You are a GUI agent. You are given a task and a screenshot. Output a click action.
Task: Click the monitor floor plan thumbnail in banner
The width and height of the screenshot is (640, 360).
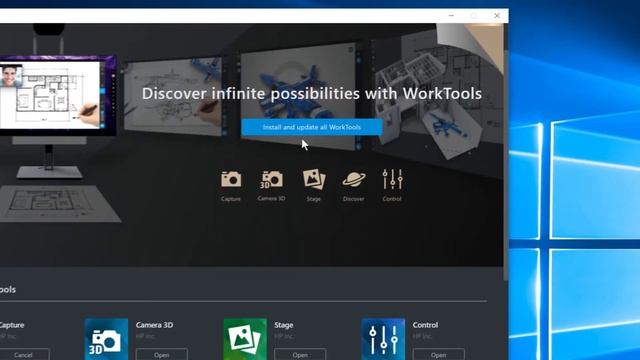[50, 94]
